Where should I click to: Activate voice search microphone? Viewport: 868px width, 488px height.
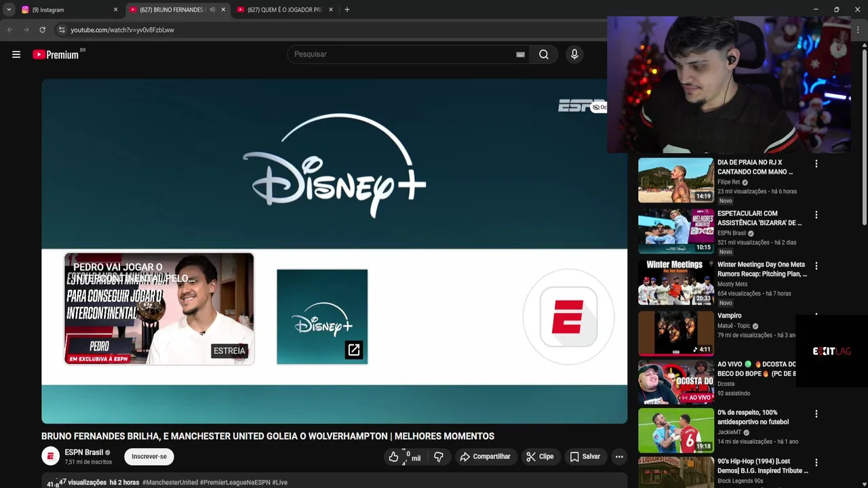pyautogui.click(x=574, y=54)
